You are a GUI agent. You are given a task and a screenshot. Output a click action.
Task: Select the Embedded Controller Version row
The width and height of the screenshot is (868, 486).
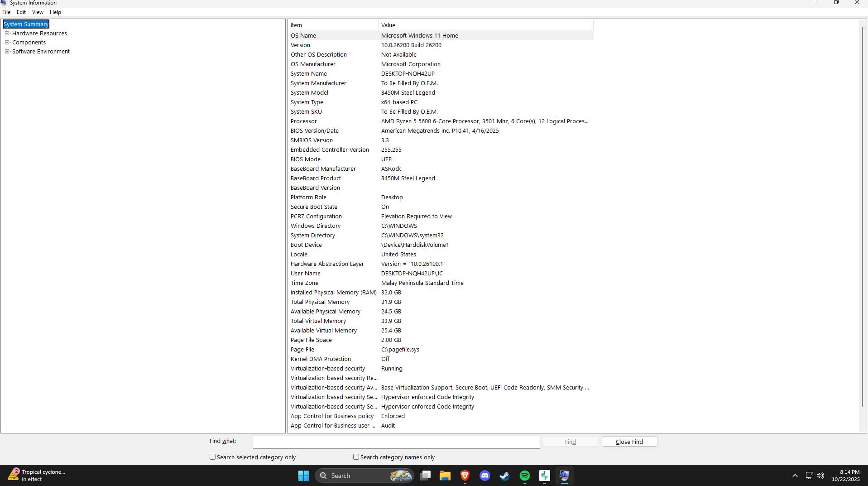(441, 150)
